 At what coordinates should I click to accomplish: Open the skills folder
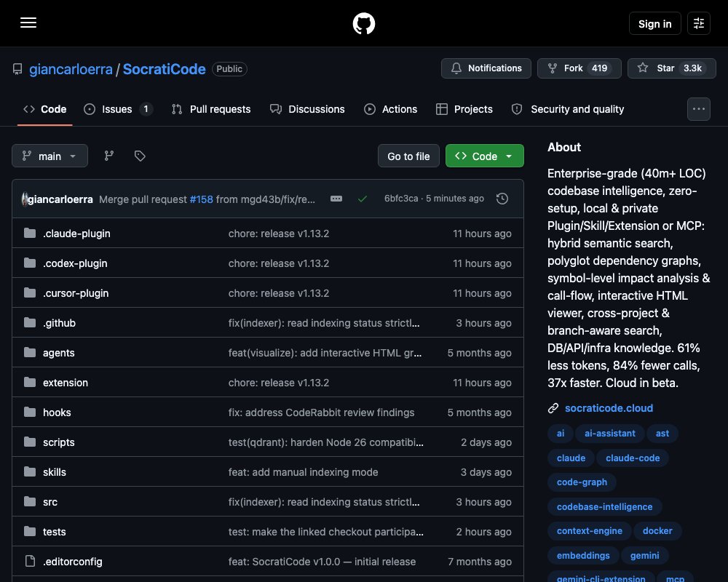55,472
